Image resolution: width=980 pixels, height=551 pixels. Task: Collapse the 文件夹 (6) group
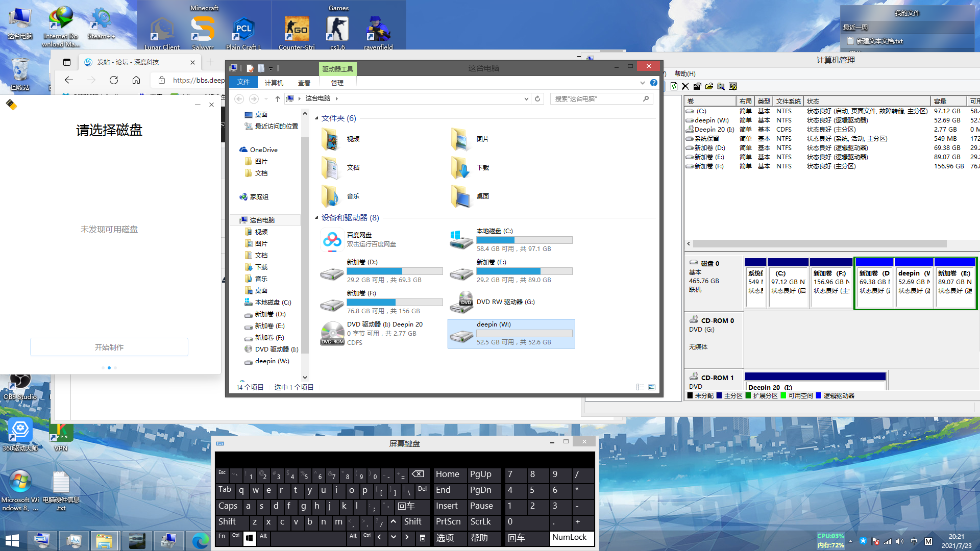(x=316, y=118)
